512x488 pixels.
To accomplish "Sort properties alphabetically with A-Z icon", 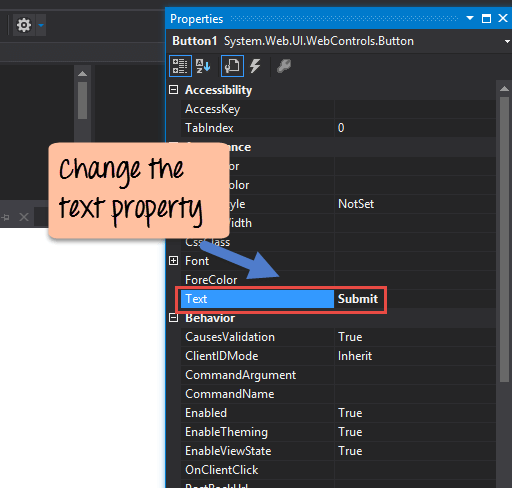I will [203, 66].
